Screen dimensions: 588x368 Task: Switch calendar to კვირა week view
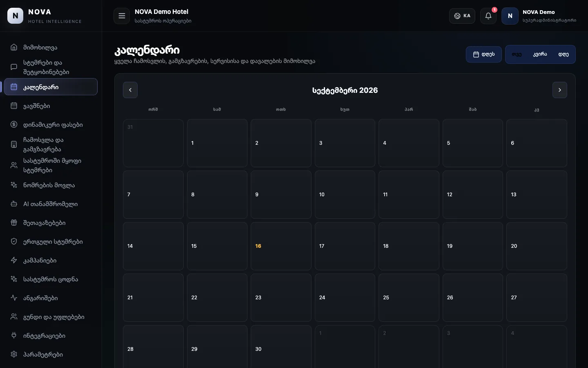click(x=540, y=54)
